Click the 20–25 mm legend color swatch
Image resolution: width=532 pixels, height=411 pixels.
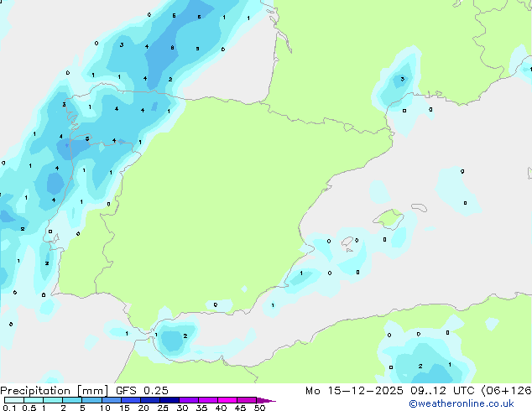pos(149,400)
